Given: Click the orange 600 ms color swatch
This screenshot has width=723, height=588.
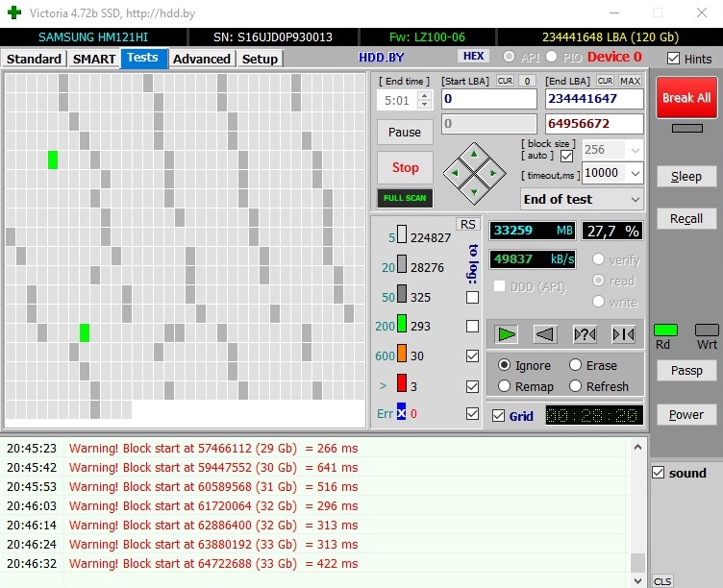Looking at the screenshot, I should 402,354.
